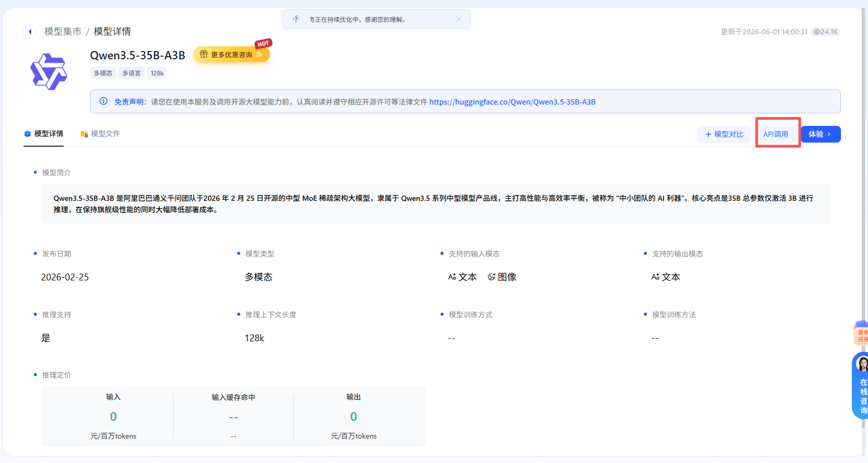Click the orange coupon floating widget
This screenshot has width=868, height=463.
[x=861, y=333]
